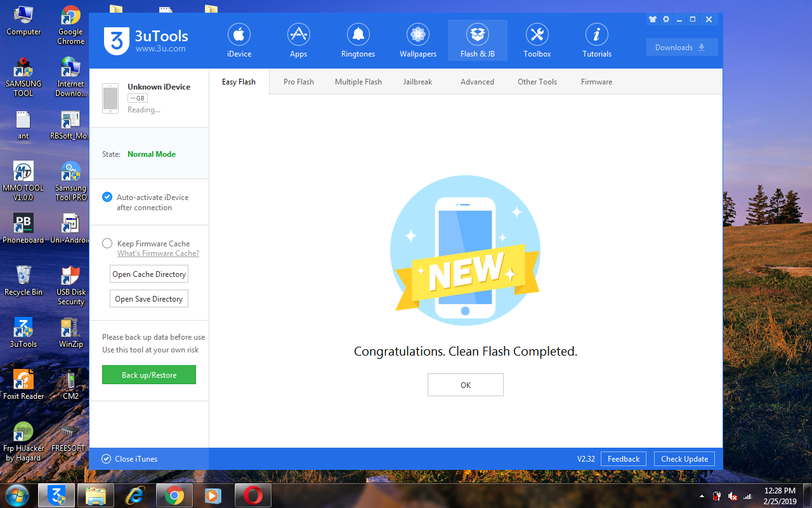Click the green Back up/Restore button
812x508 pixels.
point(149,375)
